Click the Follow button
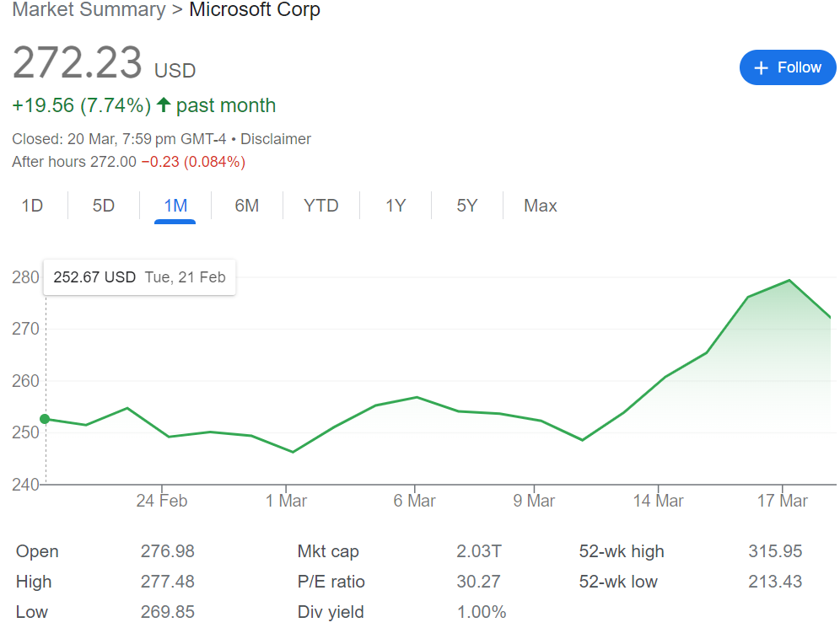Viewport: 840px width, 628px height. pyautogui.click(x=787, y=67)
